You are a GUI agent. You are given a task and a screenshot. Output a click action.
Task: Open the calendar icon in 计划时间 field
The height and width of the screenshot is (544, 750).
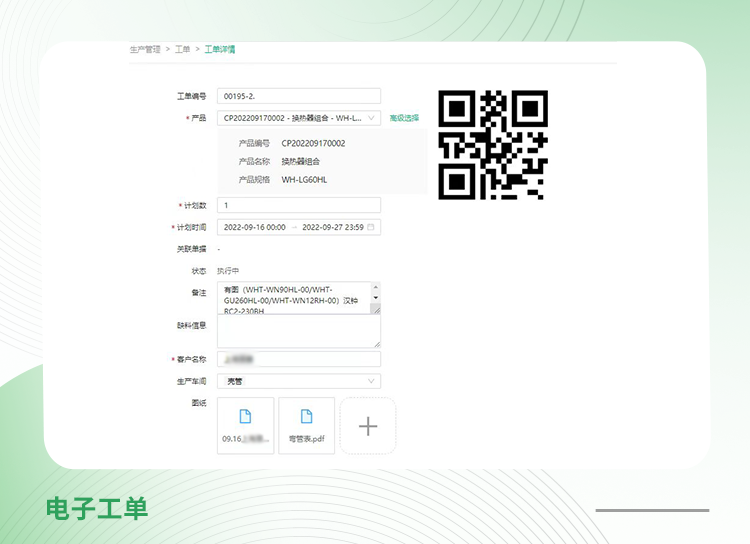tap(371, 227)
